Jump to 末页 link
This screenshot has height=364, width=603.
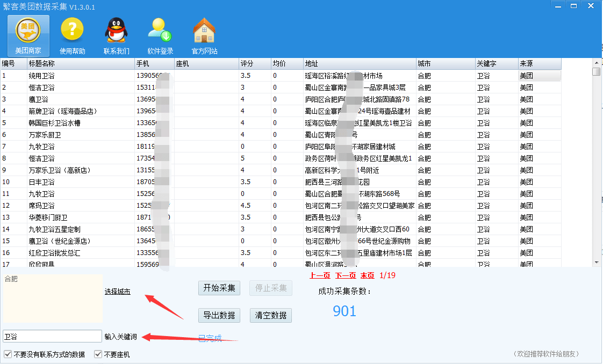[x=367, y=275]
